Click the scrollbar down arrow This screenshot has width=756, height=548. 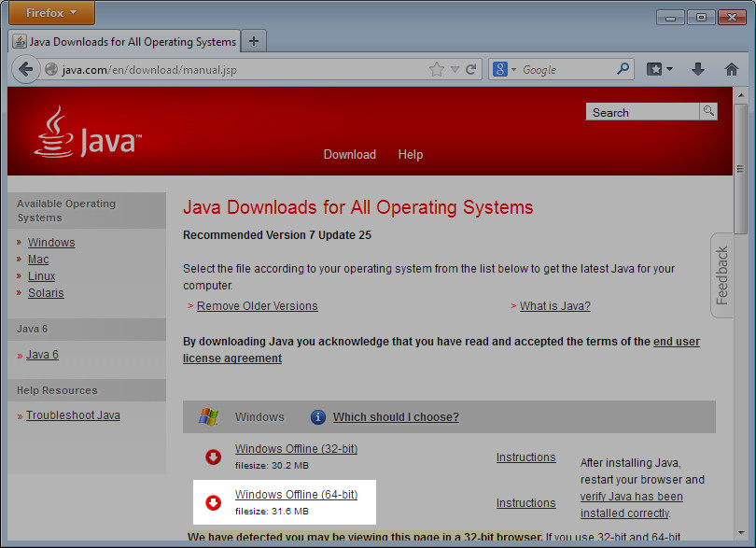click(x=741, y=532)
